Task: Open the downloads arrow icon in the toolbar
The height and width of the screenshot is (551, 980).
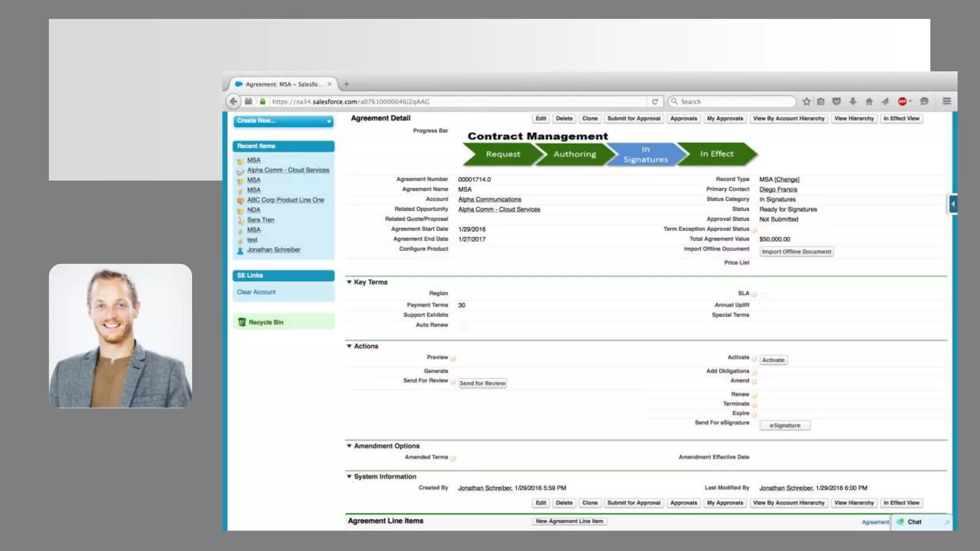Action: [853, 101]
